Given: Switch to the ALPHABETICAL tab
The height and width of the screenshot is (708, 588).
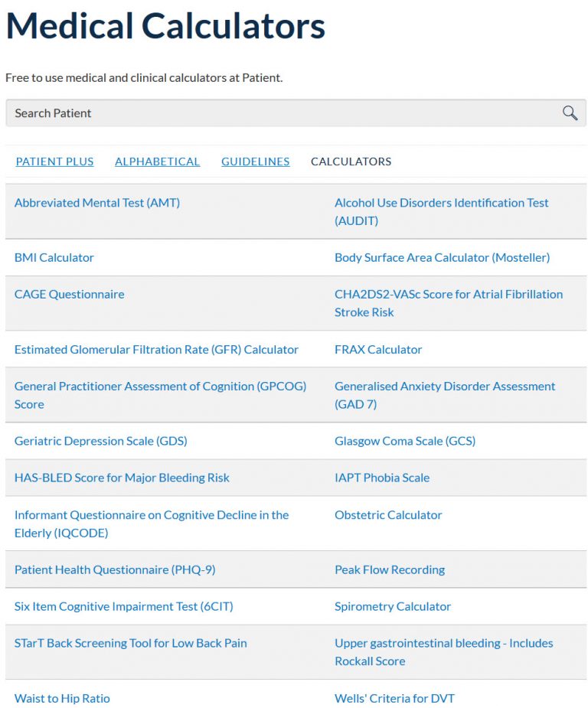Looking at the screenshot, I should click(157, 162).
